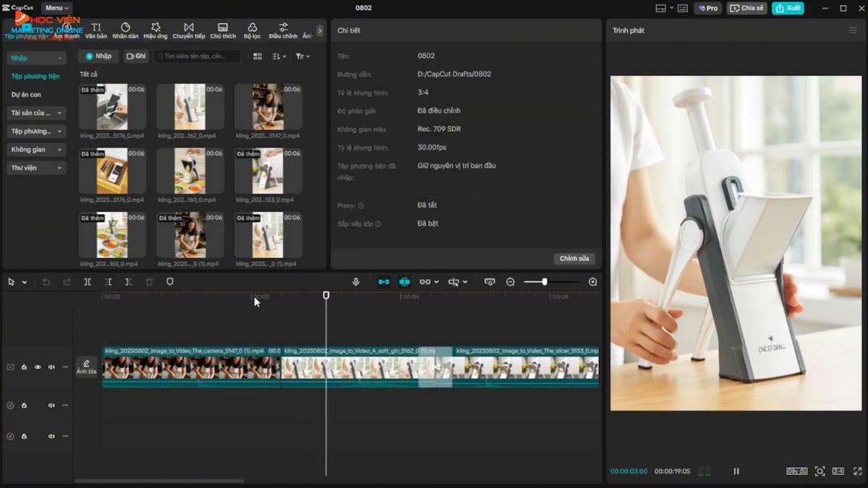The image size is (868, 488).
Task: Select thumbnail kling_2025...5176_0.mp4 in first row
Action: pos(112,106)
